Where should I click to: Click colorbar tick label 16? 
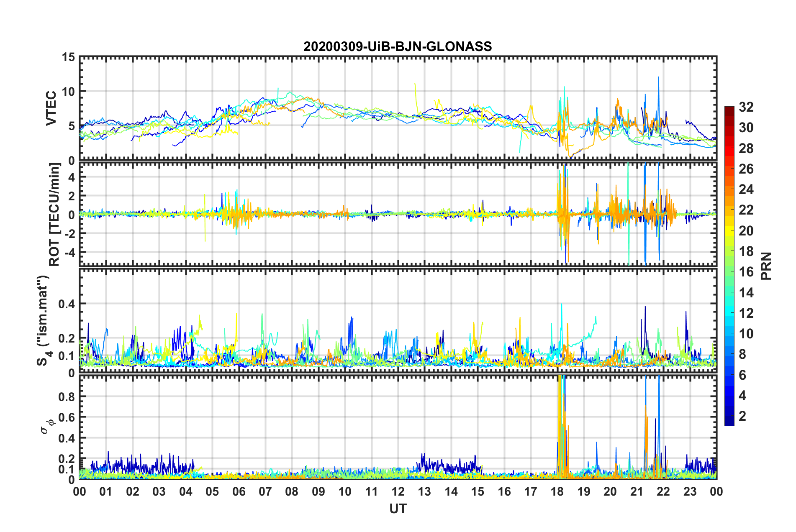click(746, 272)
